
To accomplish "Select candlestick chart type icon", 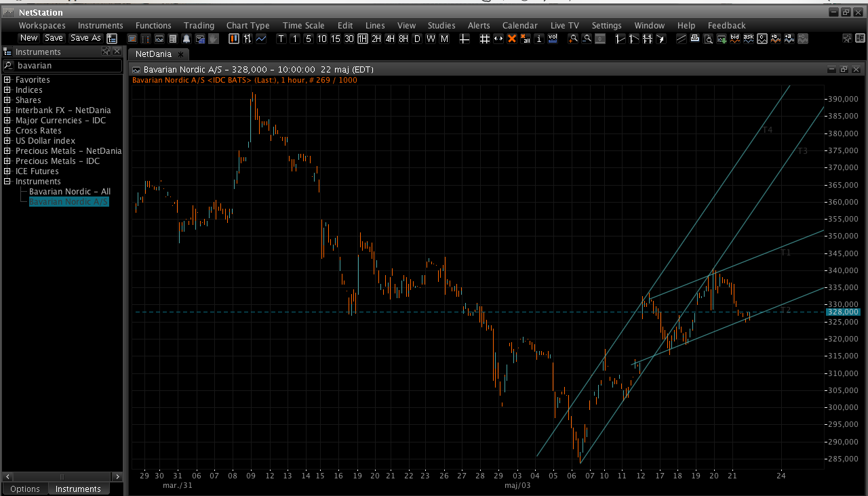I will [x=234, y=39].
